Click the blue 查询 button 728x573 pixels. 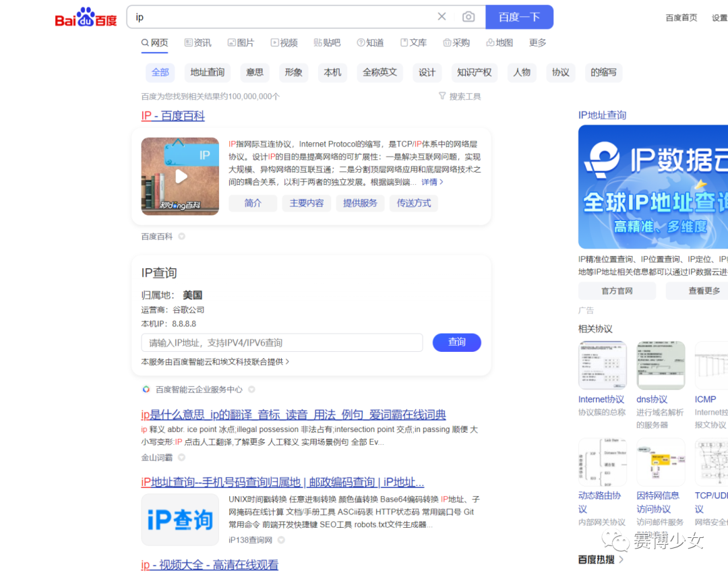(x=457, y=342)
